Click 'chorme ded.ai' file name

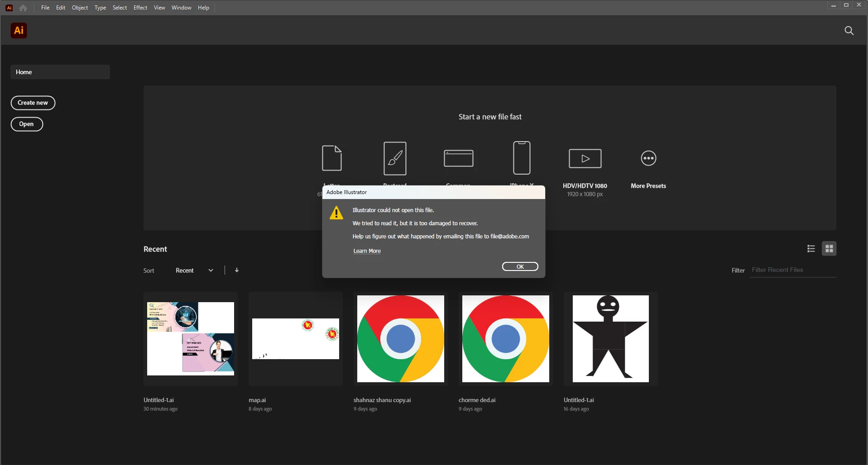pos(477,400)
